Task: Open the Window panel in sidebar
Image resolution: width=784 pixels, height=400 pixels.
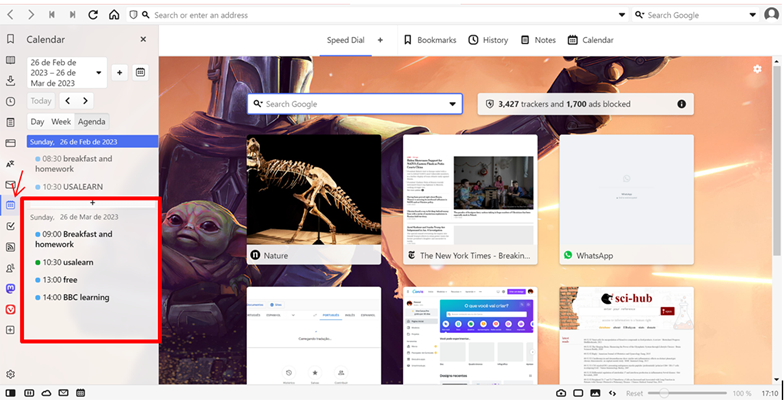Action: point(10,143)
